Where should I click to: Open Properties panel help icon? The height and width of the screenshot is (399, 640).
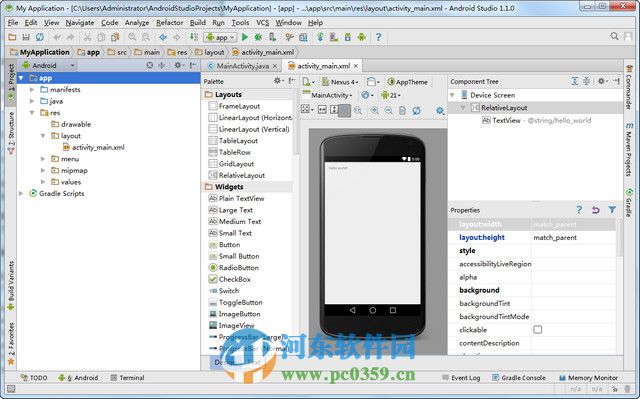point(579,210)
